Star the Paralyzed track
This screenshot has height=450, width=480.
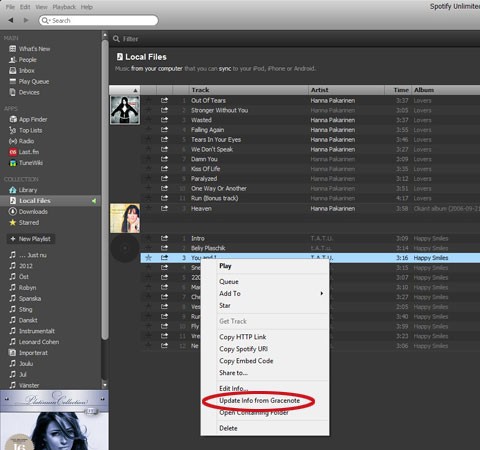(149, 179)
